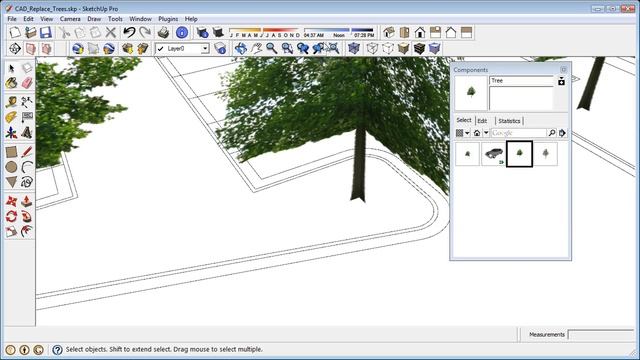Select the Protractor tool

11,118
